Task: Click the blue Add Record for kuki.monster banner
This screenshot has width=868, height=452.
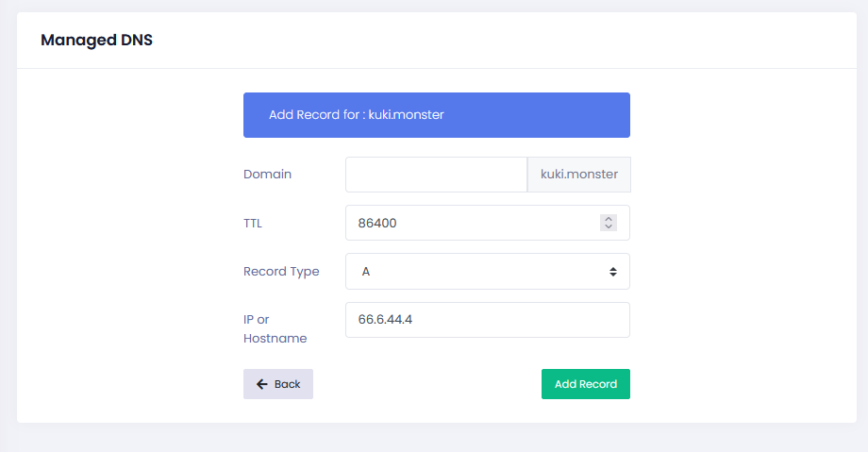Action: [x=436, y=115]
